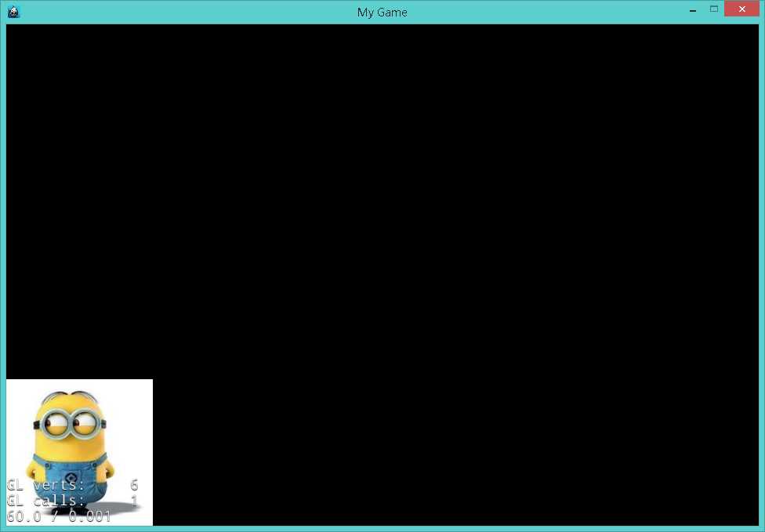Minimize the My Game window
The image size is (765, 532).
(693, 9)
